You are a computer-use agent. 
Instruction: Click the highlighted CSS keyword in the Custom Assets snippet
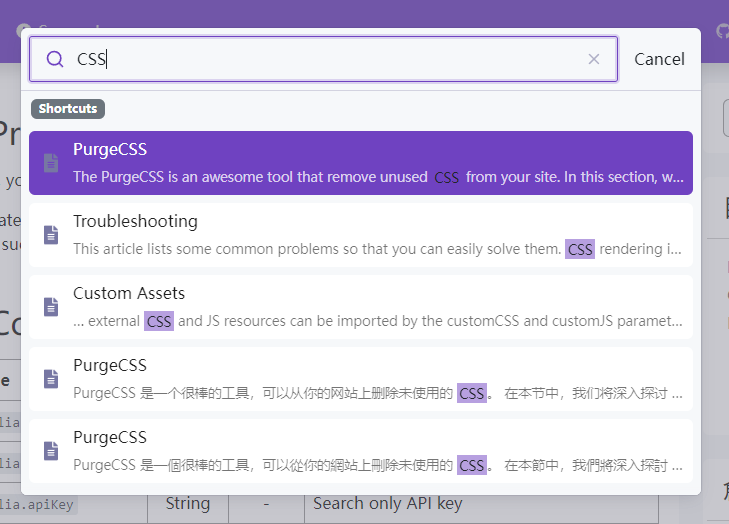pyautogui.click(x=158, y=321)
